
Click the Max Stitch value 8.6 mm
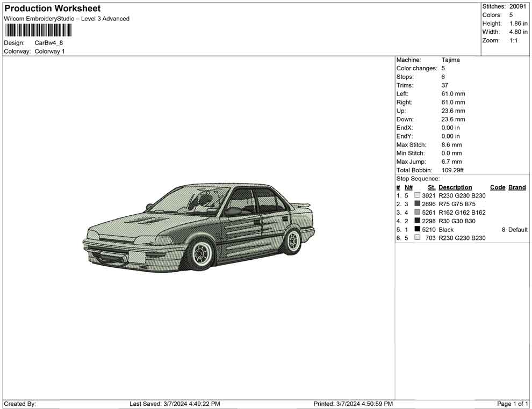click(x=451, y=145)
